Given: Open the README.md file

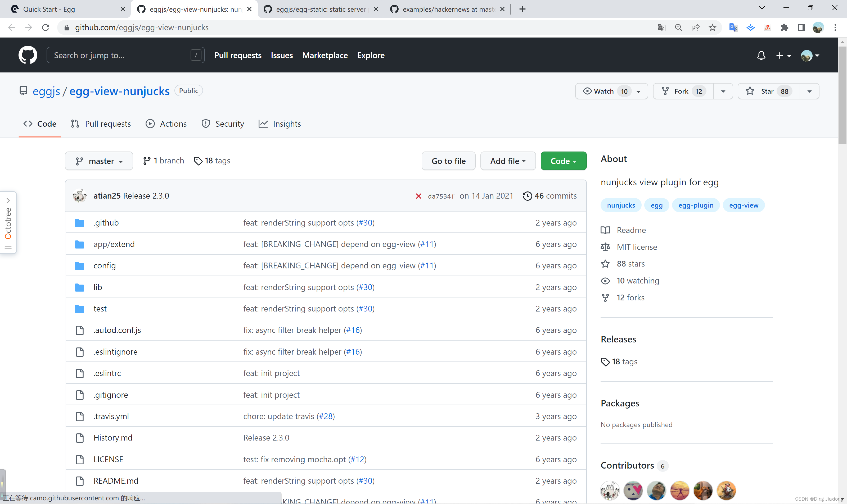Looking at the screenshot, I should coord(116,480).
